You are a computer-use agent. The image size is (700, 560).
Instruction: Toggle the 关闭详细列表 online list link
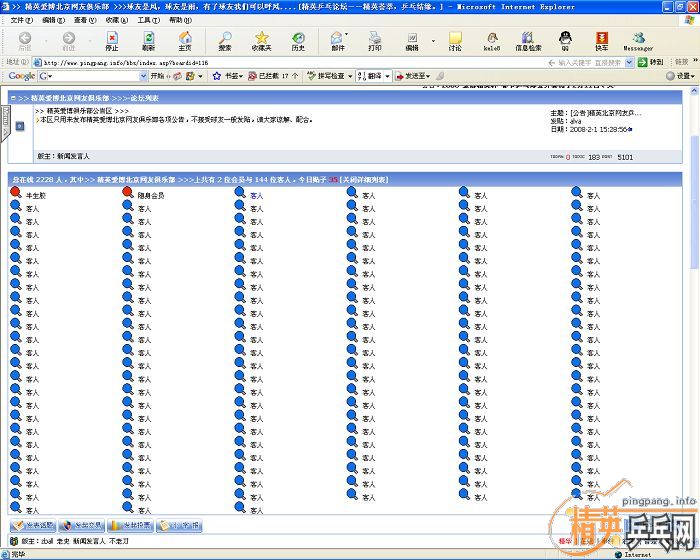(x=364, y=180)
